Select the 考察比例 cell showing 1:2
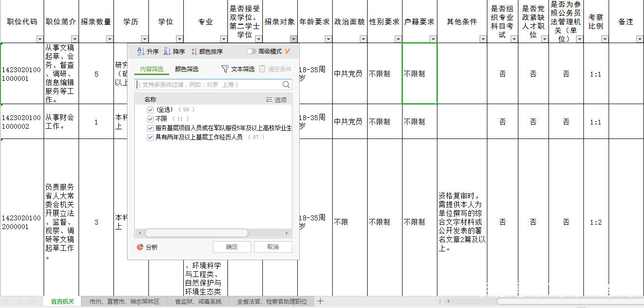This screenshot has height=308, width=644. pos(596,222)
